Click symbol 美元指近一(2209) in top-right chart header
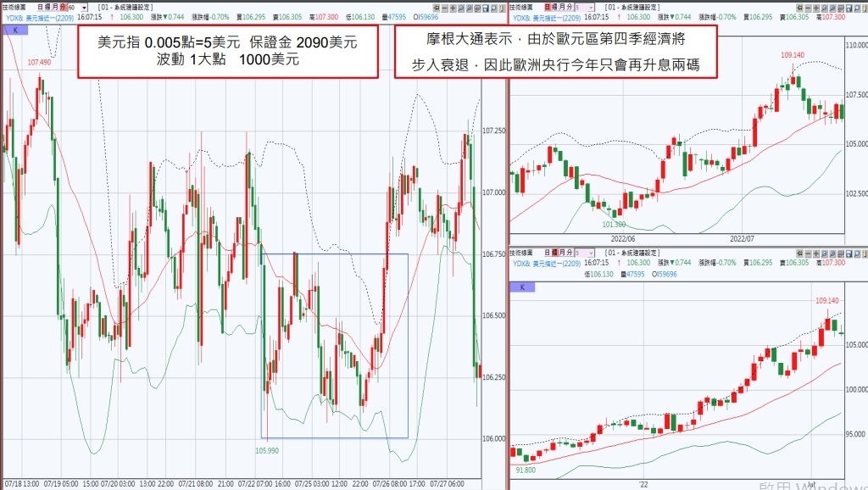This screenshot has height=490, width=868. pyautogui.click(x=557, y=18)
